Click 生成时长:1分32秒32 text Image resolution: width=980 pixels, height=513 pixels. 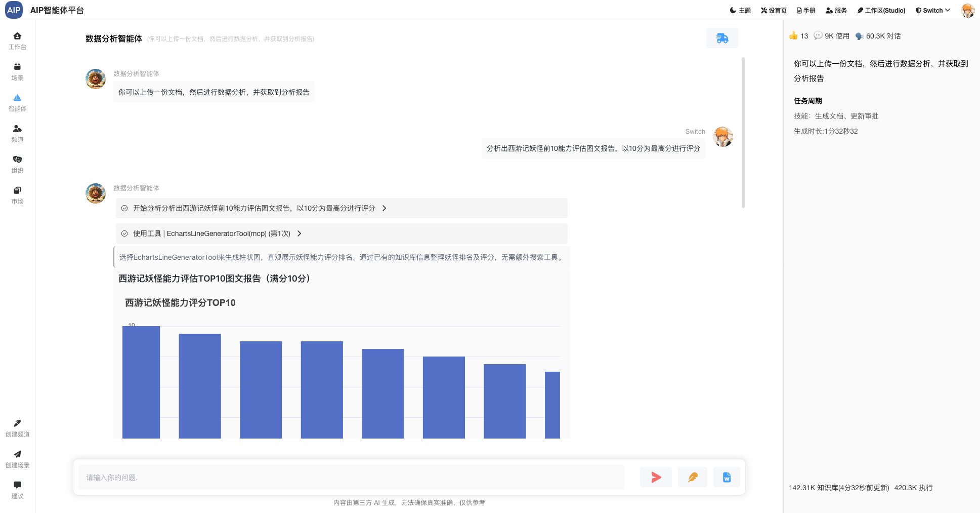pyautogui.click(x=826, y=131)
